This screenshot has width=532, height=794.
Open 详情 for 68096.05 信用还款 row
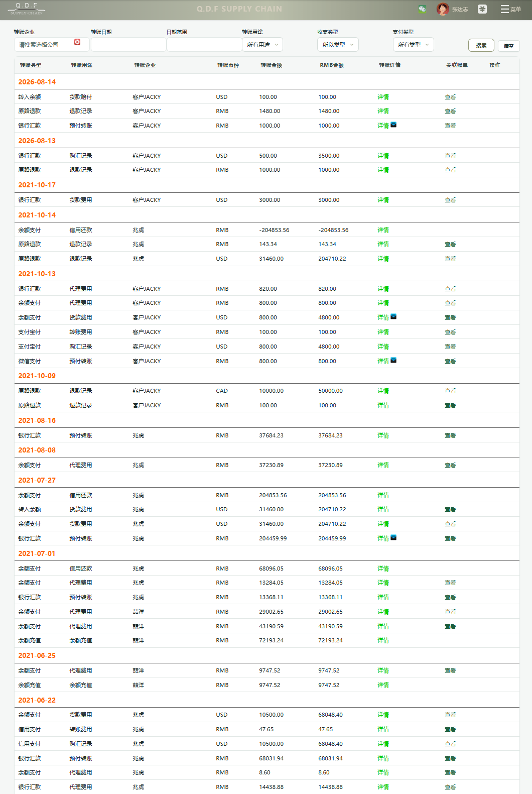click(383, 569)
